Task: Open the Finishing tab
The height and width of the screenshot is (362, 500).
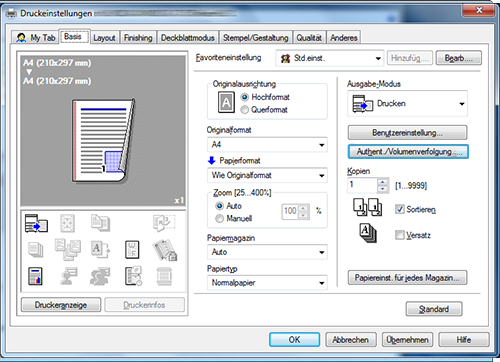Action: (x=138, y=38)
